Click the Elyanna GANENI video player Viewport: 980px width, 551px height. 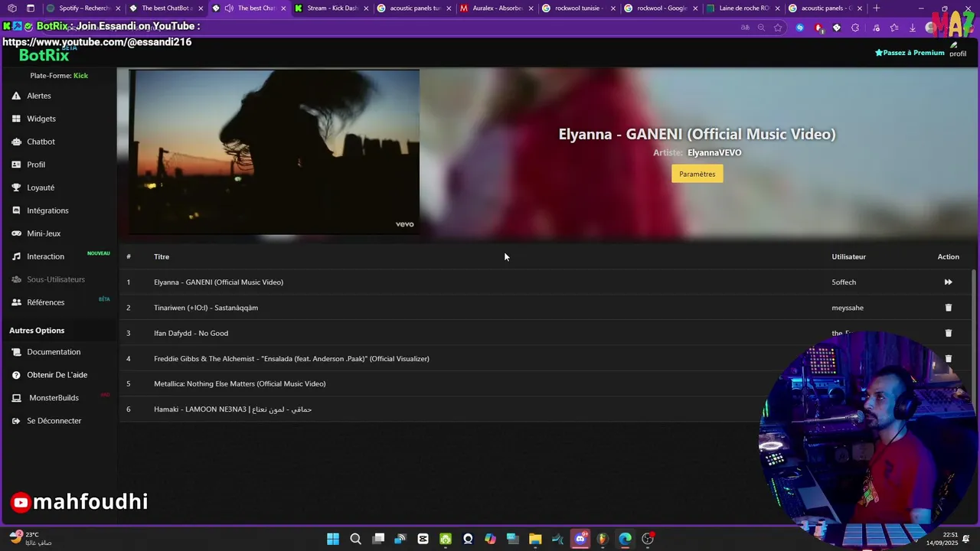(x=274, y=152)
